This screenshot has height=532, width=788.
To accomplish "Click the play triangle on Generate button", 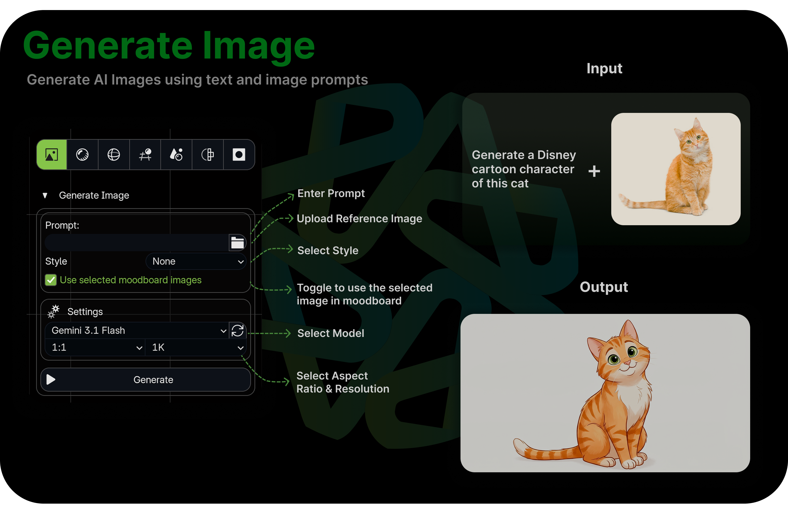I will (51, 379).
